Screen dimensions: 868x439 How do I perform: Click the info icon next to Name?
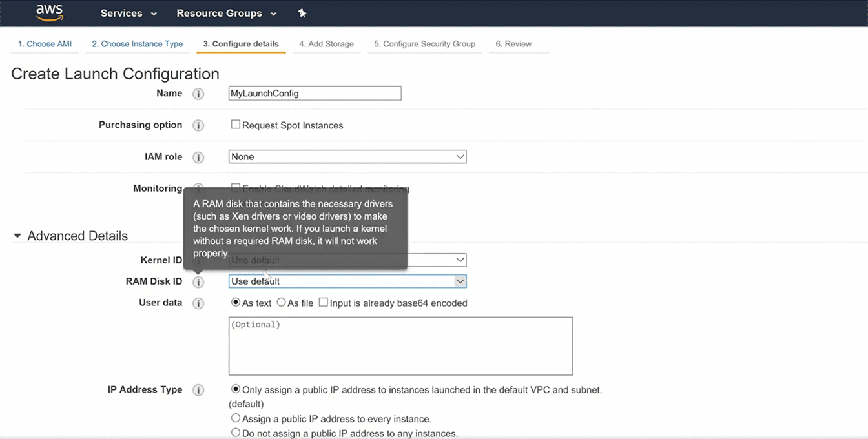tap(198, 94)
